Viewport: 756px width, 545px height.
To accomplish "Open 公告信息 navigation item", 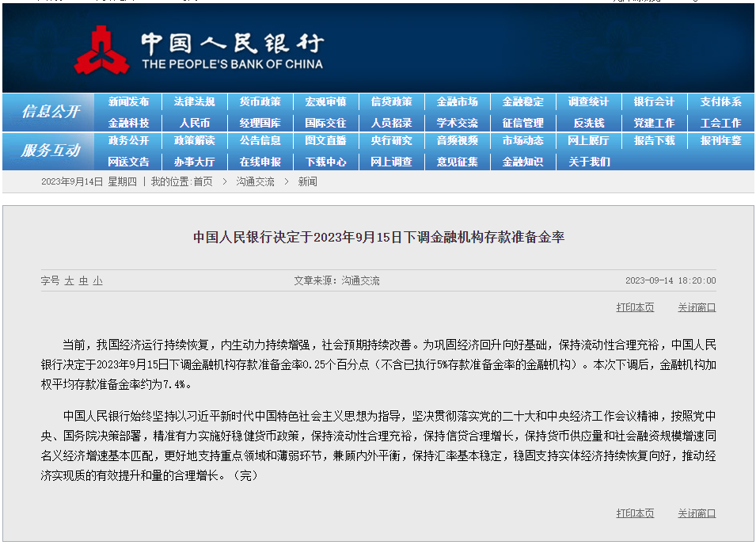I will point(260,140).
